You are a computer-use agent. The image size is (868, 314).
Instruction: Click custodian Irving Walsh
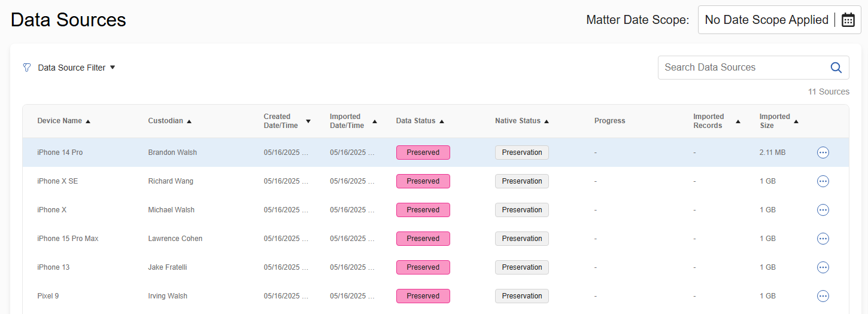[x=168, y=296]
